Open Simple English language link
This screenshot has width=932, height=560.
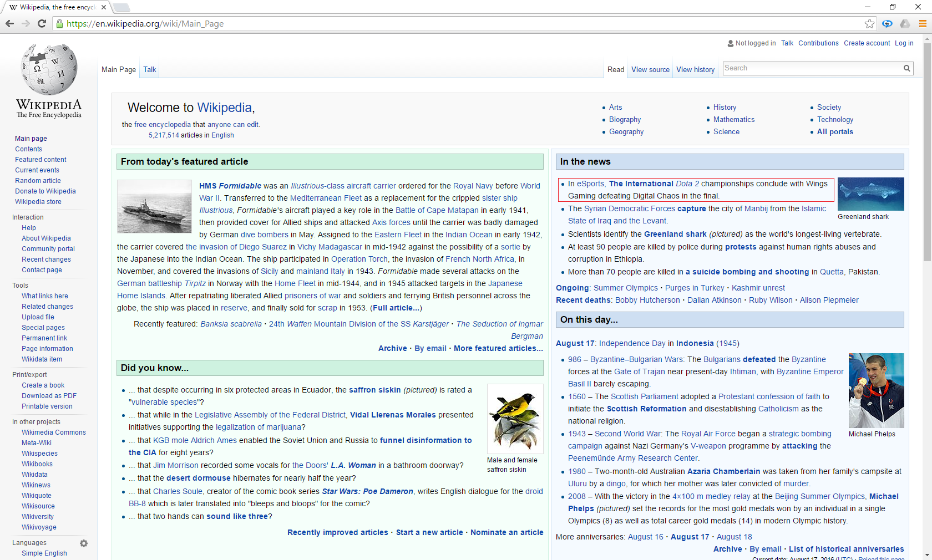(44, 553)
